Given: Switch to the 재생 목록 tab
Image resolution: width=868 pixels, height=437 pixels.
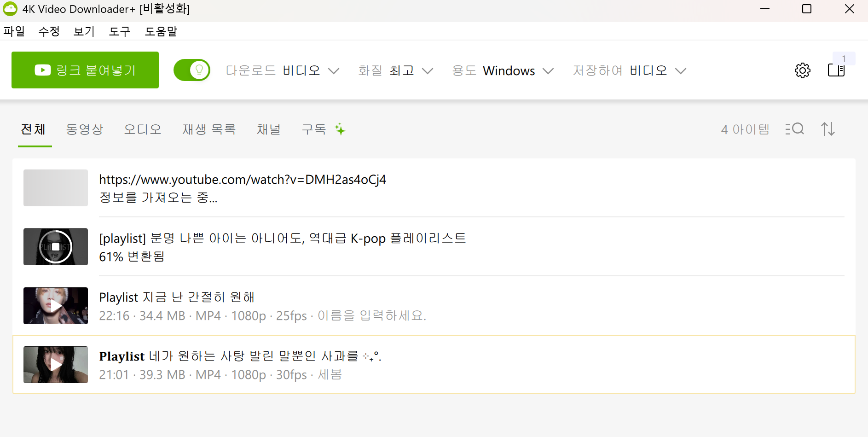Looking at the screenshot, I should pos(209,129).
